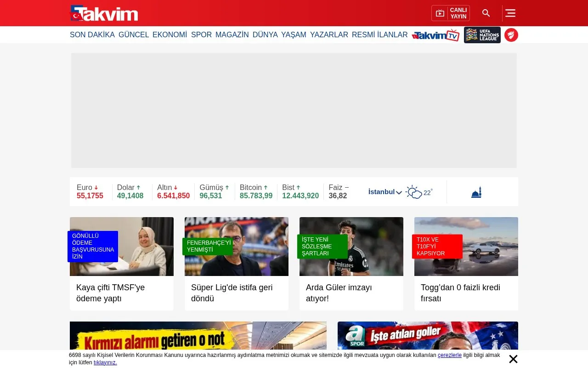
Task: Click the mosque prayer times icon
Action: click(476, 192)
